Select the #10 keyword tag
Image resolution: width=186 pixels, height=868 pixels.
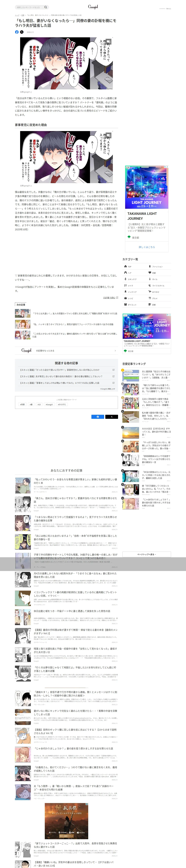tap(39, 404)
